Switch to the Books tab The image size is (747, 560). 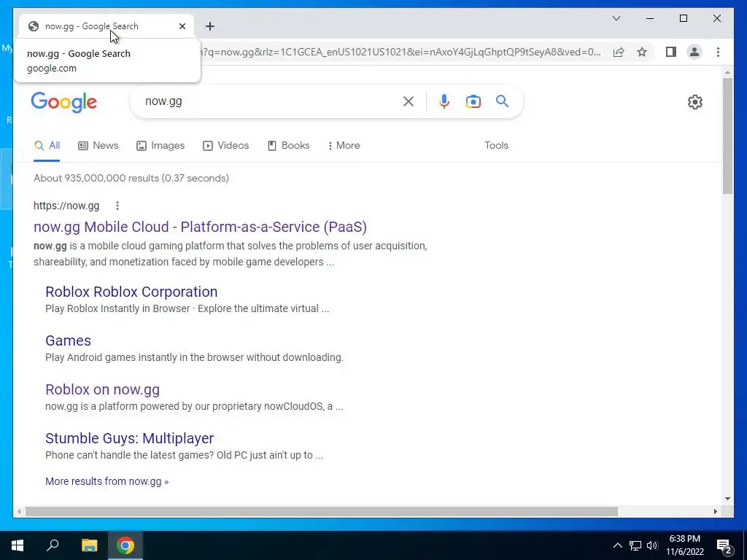pyautogui.click(x=289, y=146)
